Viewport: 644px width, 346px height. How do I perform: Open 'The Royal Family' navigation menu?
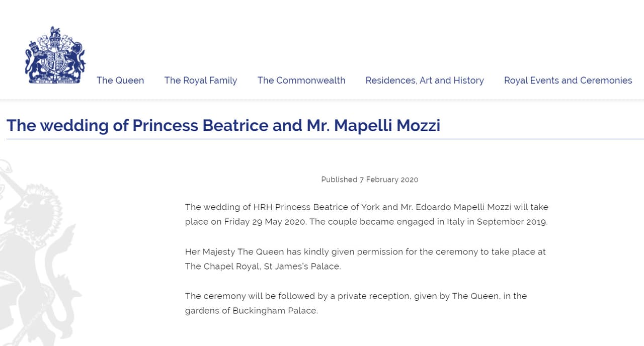click(x=200, y=80)
